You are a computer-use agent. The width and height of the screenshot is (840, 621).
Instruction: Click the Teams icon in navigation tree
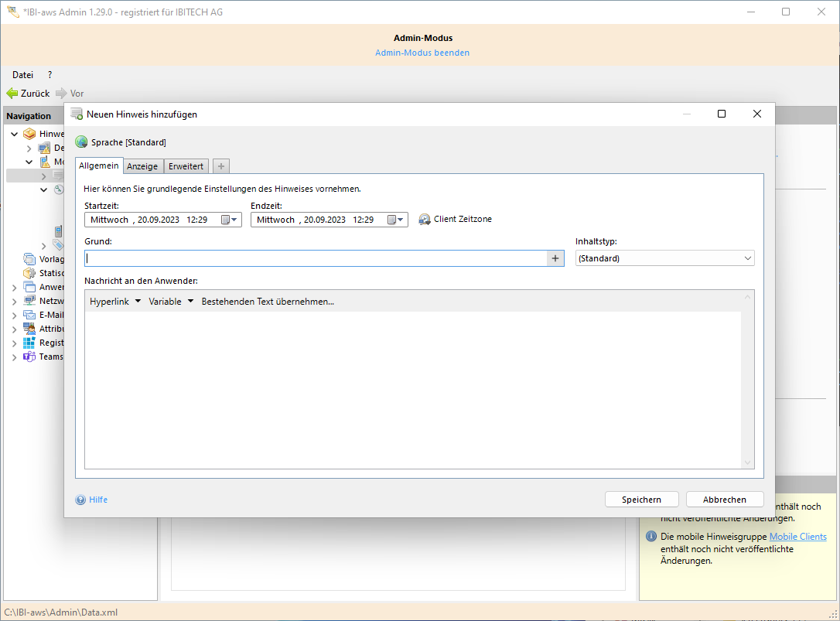coord(29,357)
